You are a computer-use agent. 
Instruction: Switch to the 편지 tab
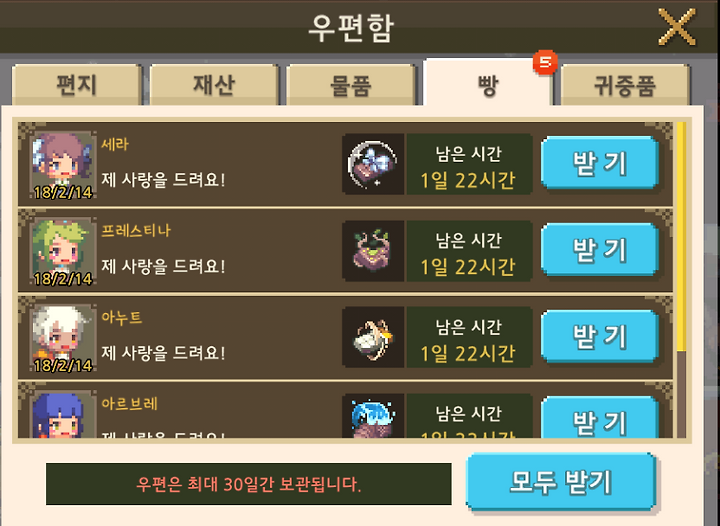click(76, 85)
